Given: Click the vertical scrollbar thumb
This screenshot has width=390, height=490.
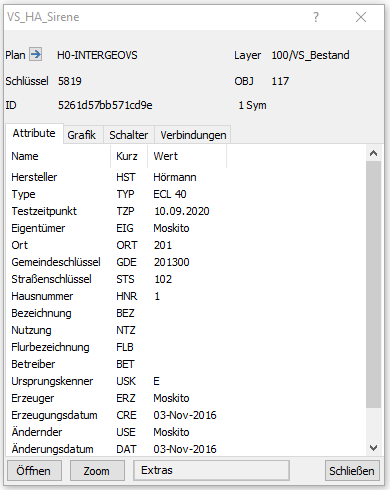Looking at the screenshot, I should point(373,284).
